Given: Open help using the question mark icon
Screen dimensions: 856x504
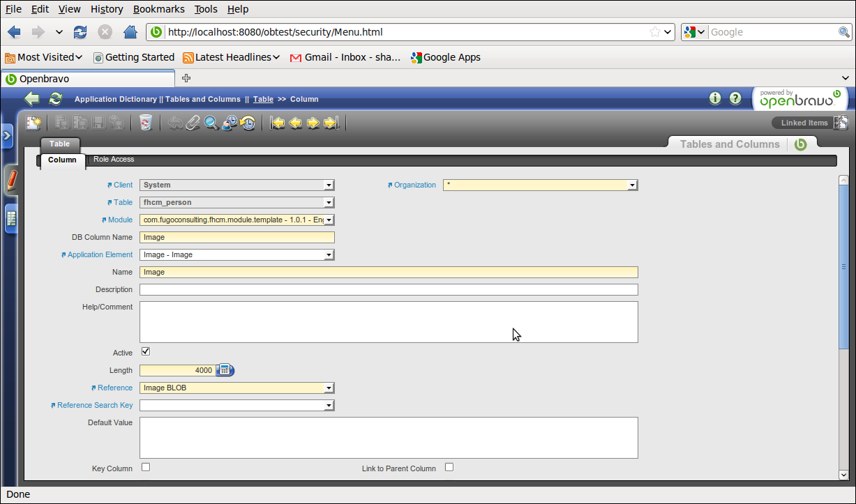Looking at the screenshot, I should [x=735, y=98].
